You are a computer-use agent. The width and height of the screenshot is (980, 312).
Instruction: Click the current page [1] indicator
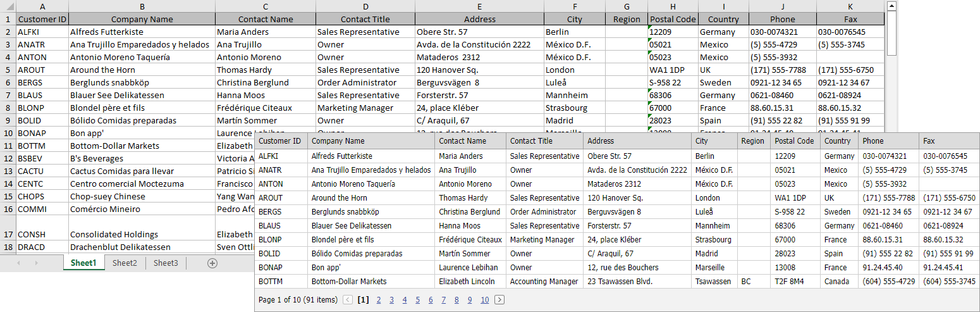pos(363,300)
